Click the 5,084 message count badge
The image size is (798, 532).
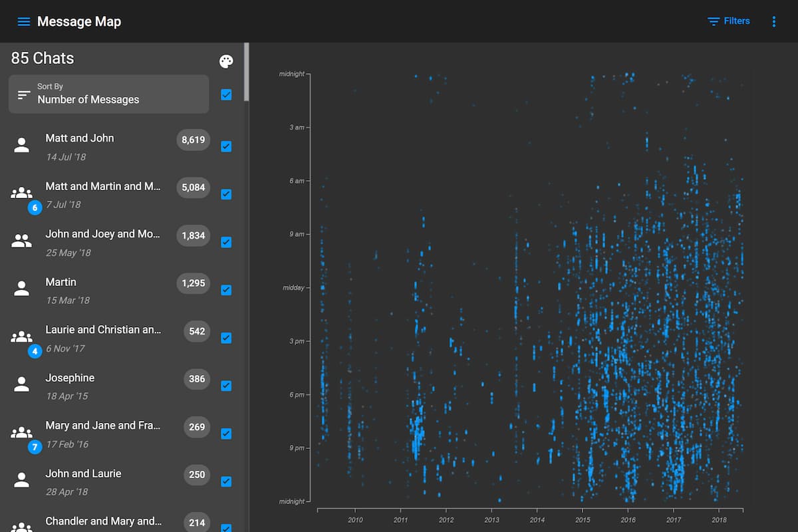pos(193,188)
